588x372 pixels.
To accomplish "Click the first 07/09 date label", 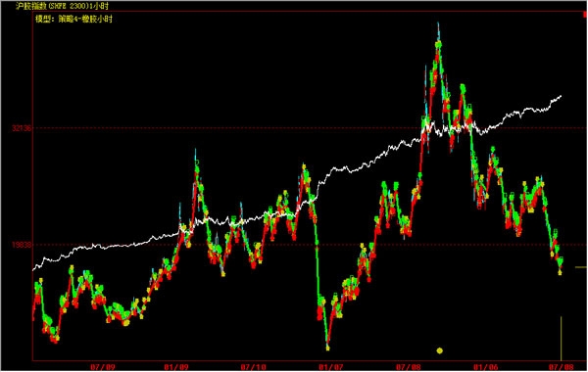I will pyautogui.click(x=102, y=367).
